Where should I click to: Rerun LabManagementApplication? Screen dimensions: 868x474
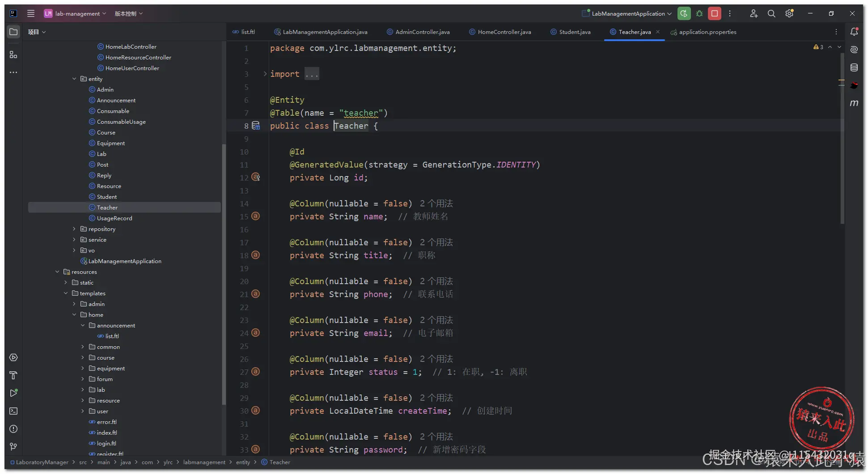[684, 13]
